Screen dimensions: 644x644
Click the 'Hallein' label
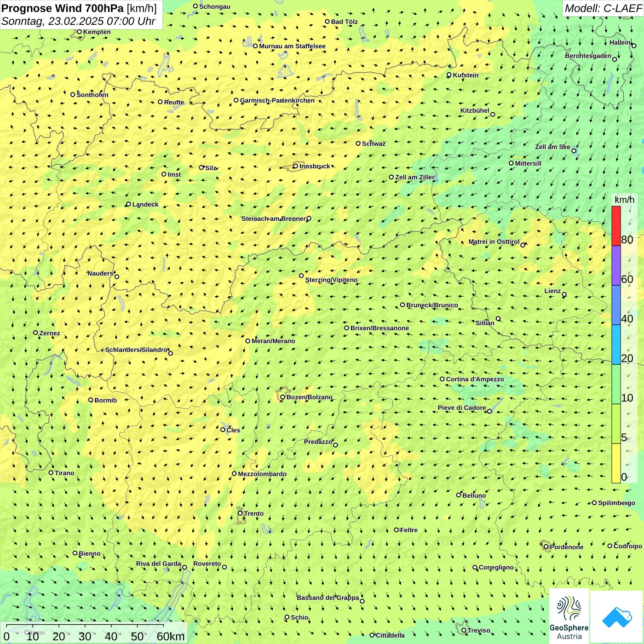620,42
